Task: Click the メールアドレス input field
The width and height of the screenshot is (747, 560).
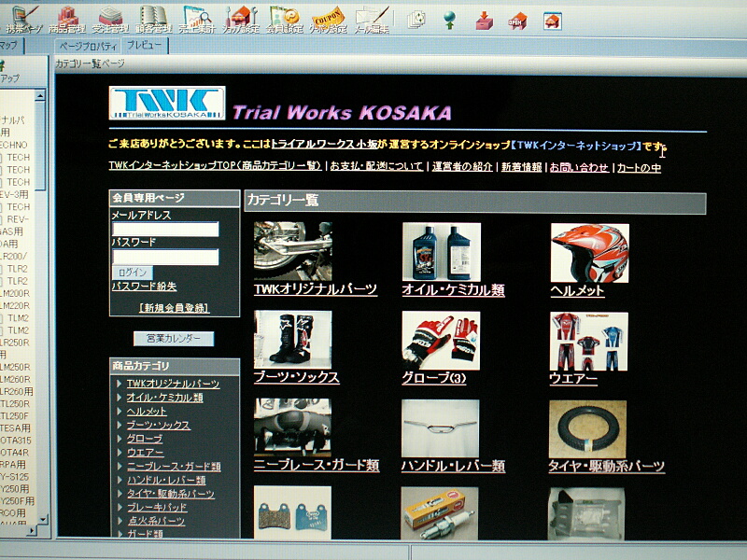Action: (x=165, y=230)
